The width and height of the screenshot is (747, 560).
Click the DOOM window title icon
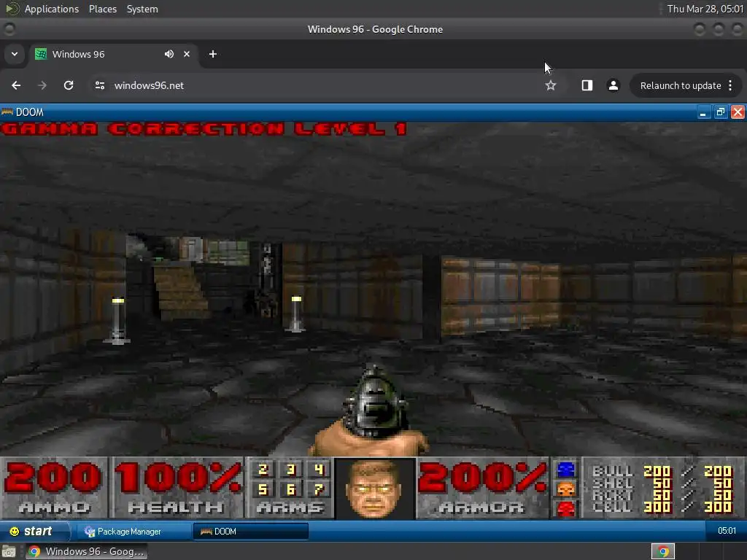pos(7,112)
